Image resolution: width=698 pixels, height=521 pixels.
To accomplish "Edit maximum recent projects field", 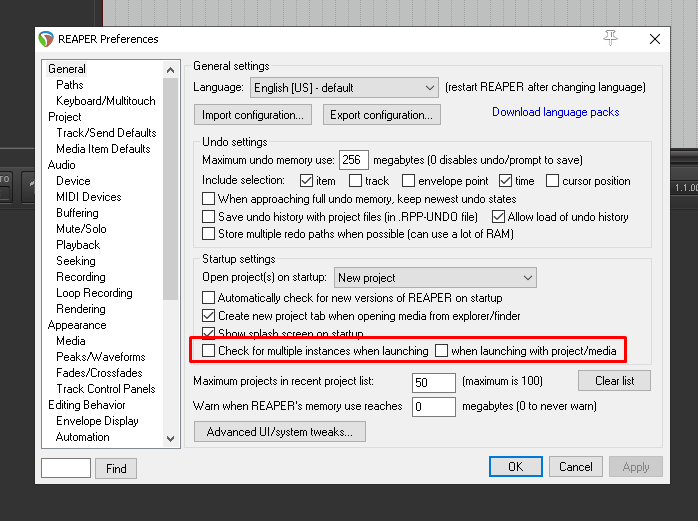I will pos(434,383).
